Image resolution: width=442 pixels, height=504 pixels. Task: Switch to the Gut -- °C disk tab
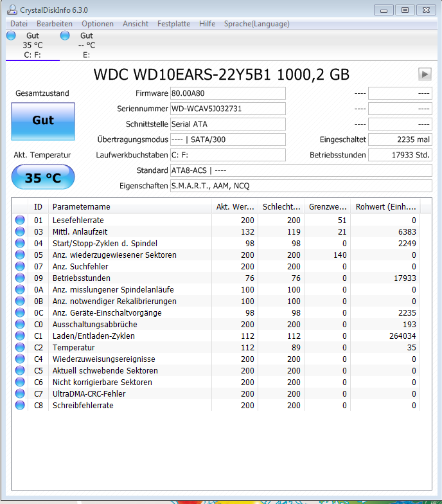point(87,45)
